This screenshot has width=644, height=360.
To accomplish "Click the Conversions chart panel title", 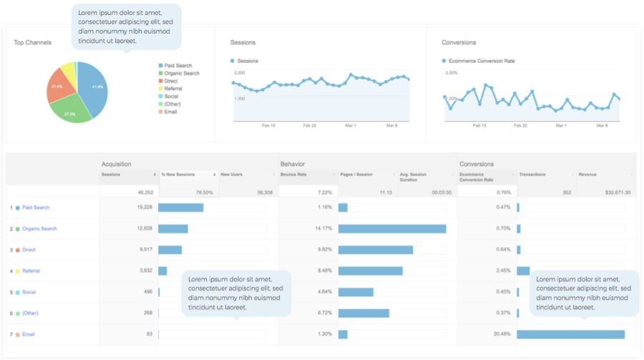I will pos(459,42).
